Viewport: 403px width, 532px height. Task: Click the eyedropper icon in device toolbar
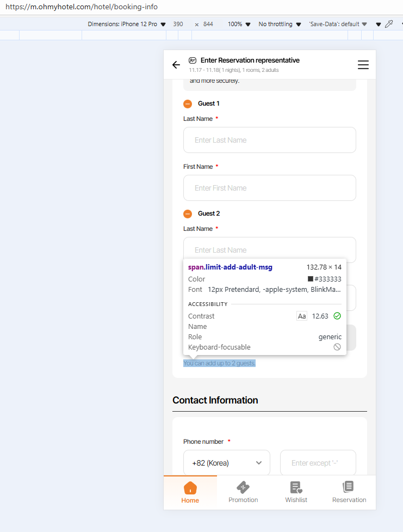[389, 24]
